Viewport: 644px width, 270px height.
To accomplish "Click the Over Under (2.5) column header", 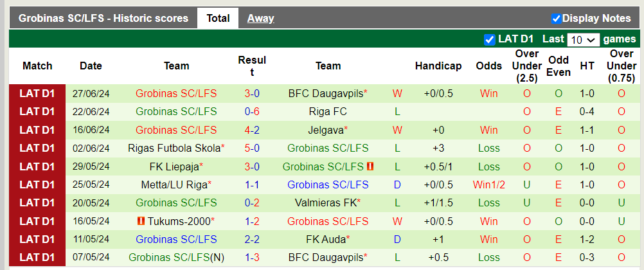I will 527,66.
